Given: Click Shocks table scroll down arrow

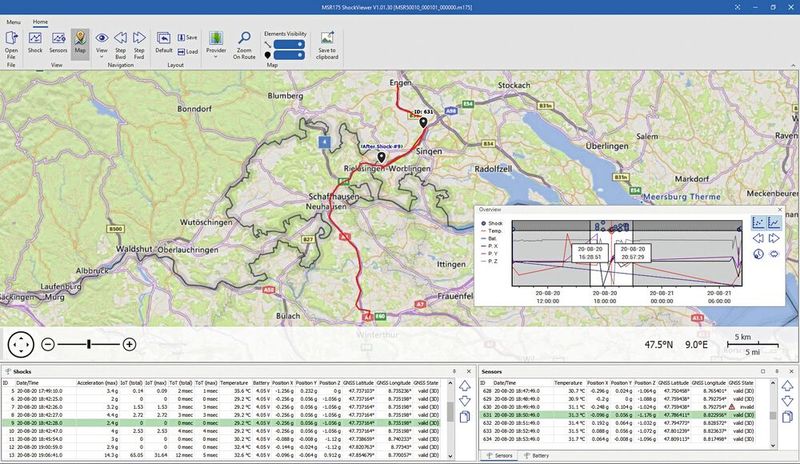Looking at the screenshot, I should click(x=451, y=455).
